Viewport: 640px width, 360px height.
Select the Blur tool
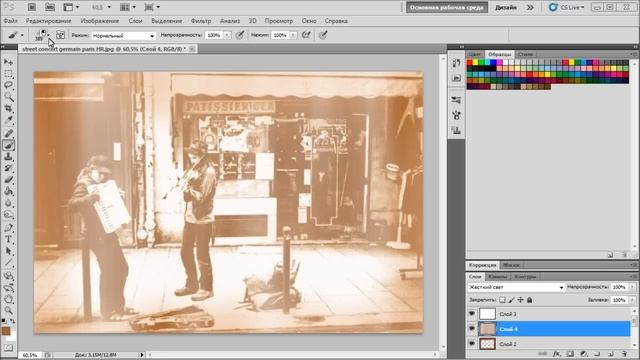click(x=8, y=203)
